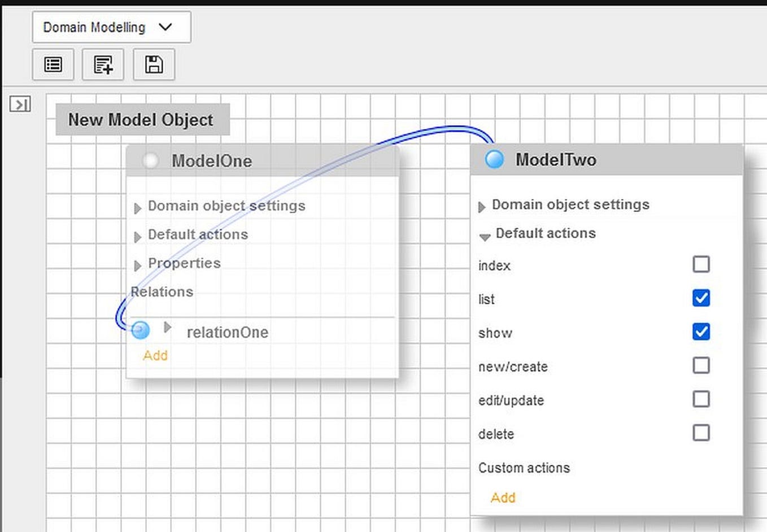Expand Properties section in ModelOne
Screen dimensions: 767x532
click(137, 265)
